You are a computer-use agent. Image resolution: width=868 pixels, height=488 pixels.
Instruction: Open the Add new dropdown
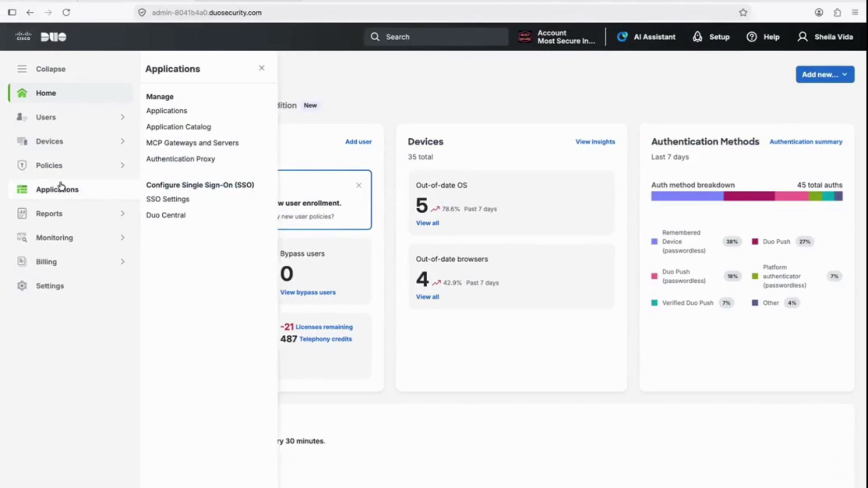click(825, 75)
